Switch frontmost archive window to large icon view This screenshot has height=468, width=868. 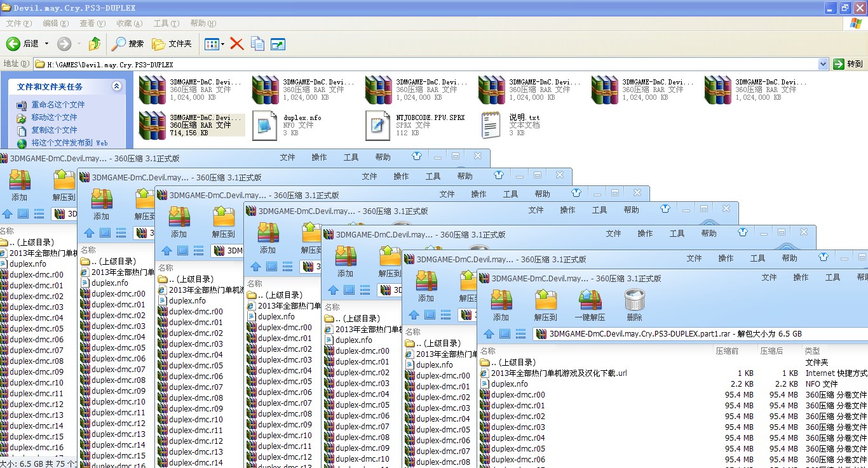coord(505,334)
